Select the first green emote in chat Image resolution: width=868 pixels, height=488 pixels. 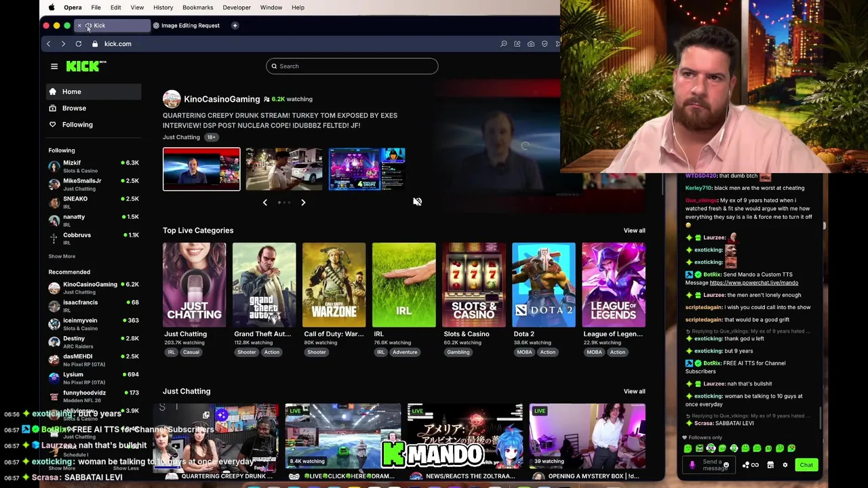click(688, 448)
